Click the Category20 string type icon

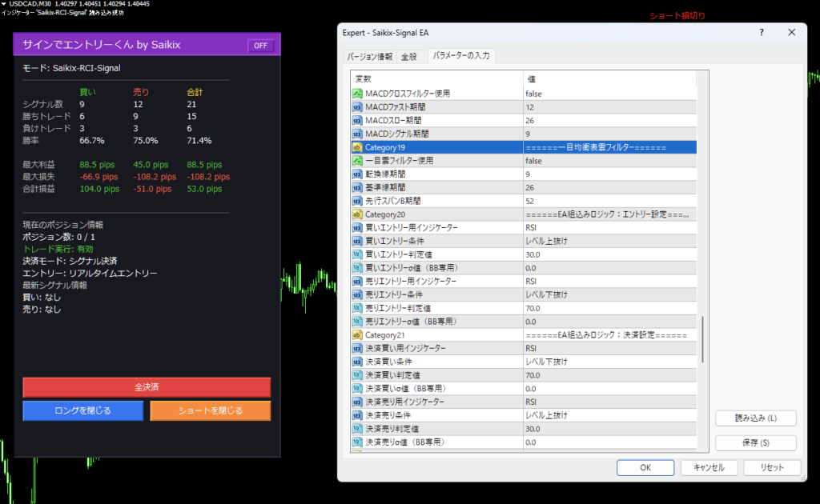click(357, 214)
